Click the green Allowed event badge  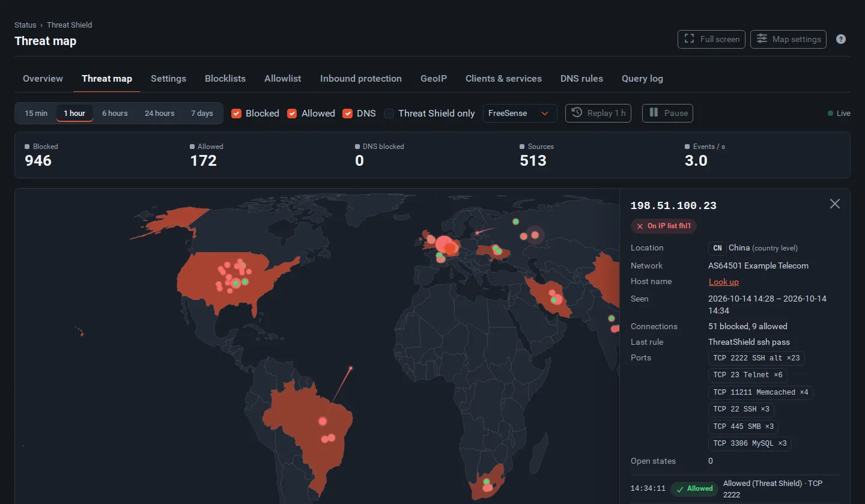(694, 488)
